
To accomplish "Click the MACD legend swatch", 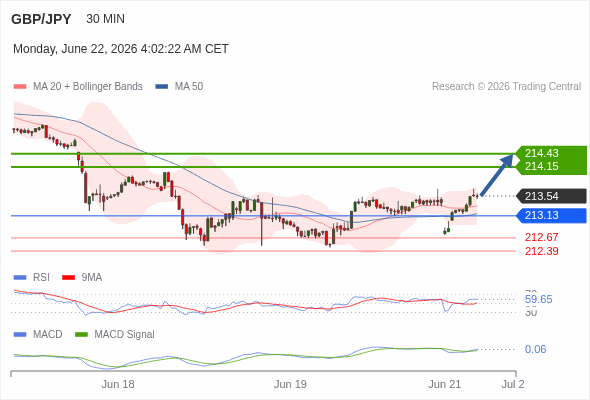I will 20,335.
